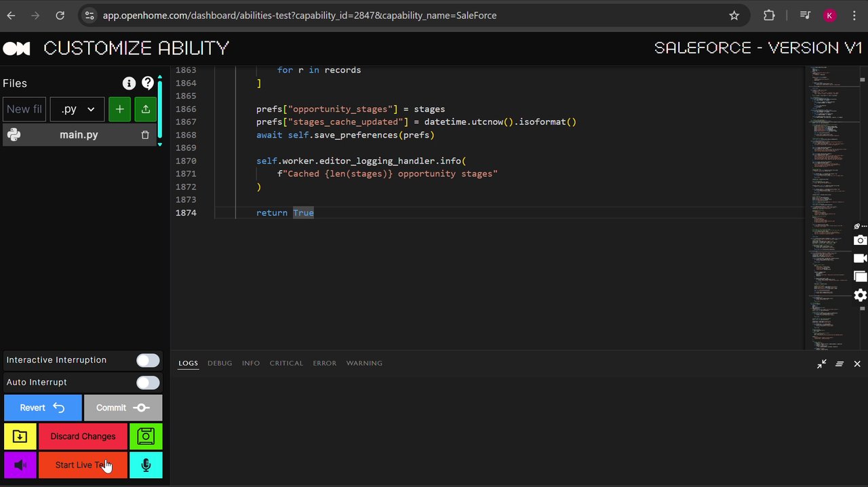Delete main.py using the trash icon

(x=145, y=135)
